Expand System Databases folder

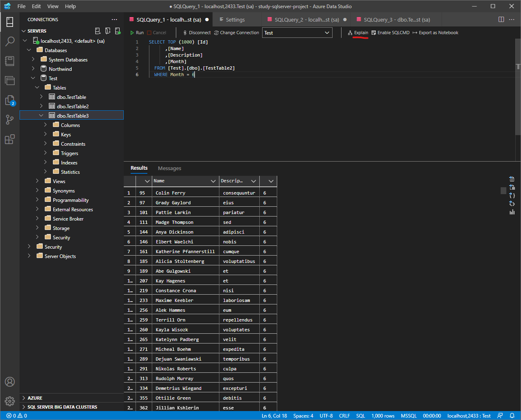33,59
